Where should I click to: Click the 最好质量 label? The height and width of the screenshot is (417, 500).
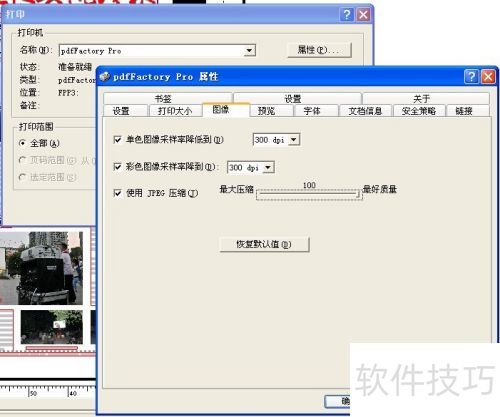coord(380,189)
